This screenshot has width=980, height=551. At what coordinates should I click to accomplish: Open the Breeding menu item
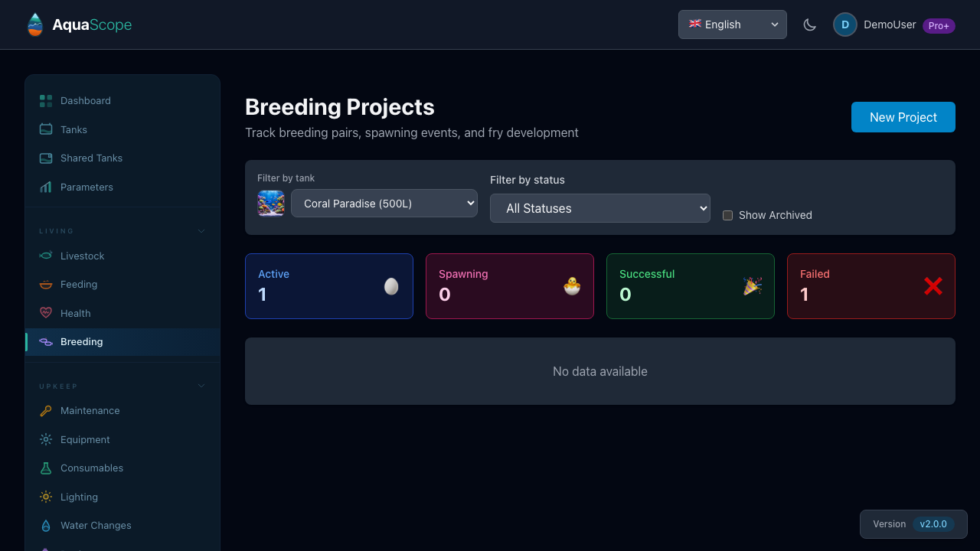(x=81, y=341)
